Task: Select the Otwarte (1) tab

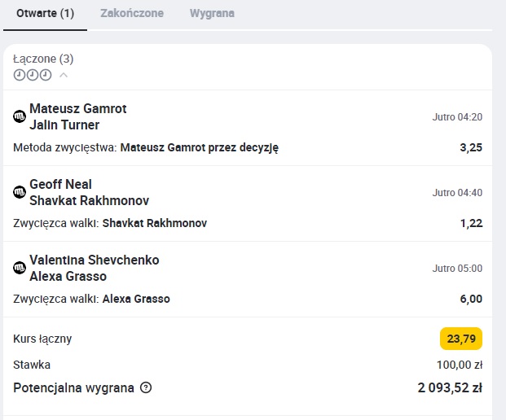Action: [x=45, y=13]
